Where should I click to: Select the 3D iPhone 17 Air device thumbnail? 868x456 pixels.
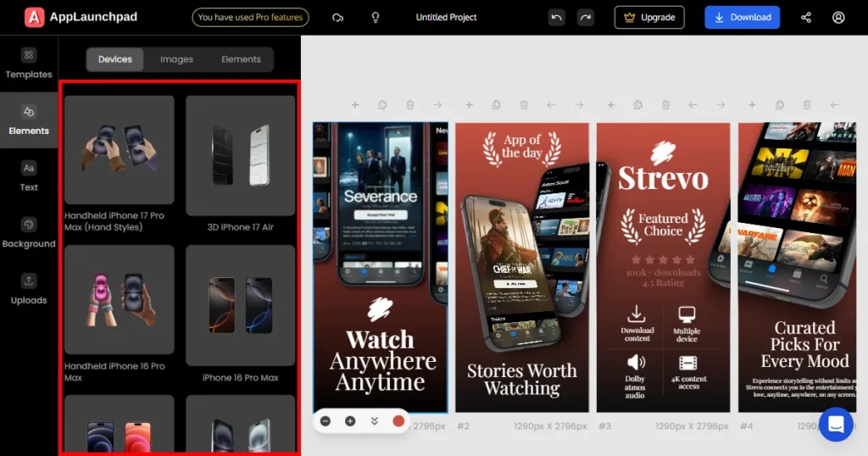pos(241,156)
